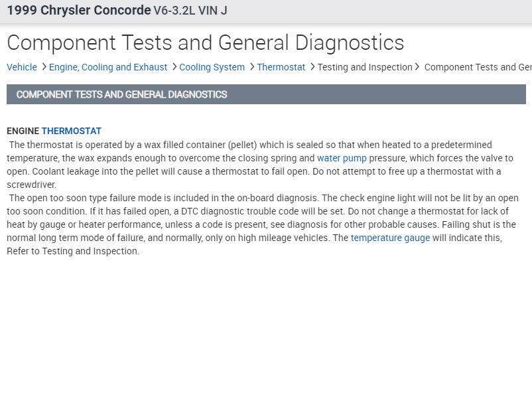This screenshot has height=409, width=532.
Task: Click the Refer to Testing and Inspection sentence
Action: [x=73, y=252]
